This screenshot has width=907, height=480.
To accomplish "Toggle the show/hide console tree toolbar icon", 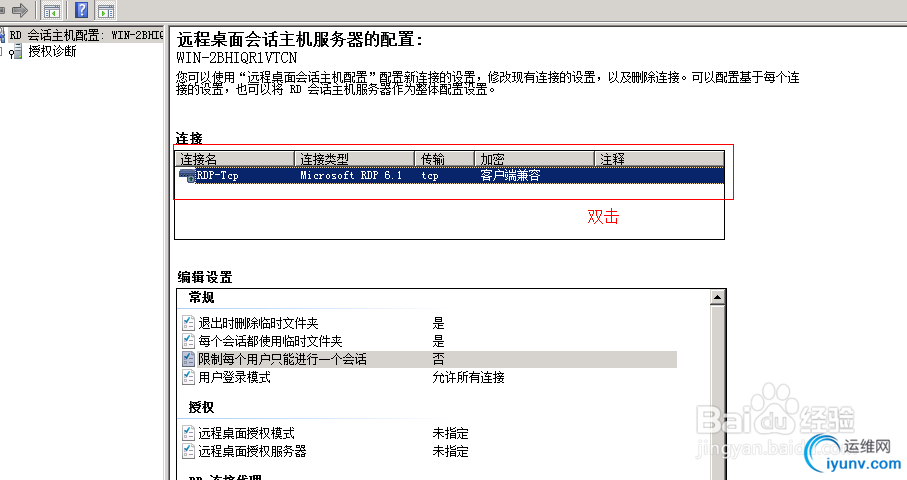I will (52, 10).
